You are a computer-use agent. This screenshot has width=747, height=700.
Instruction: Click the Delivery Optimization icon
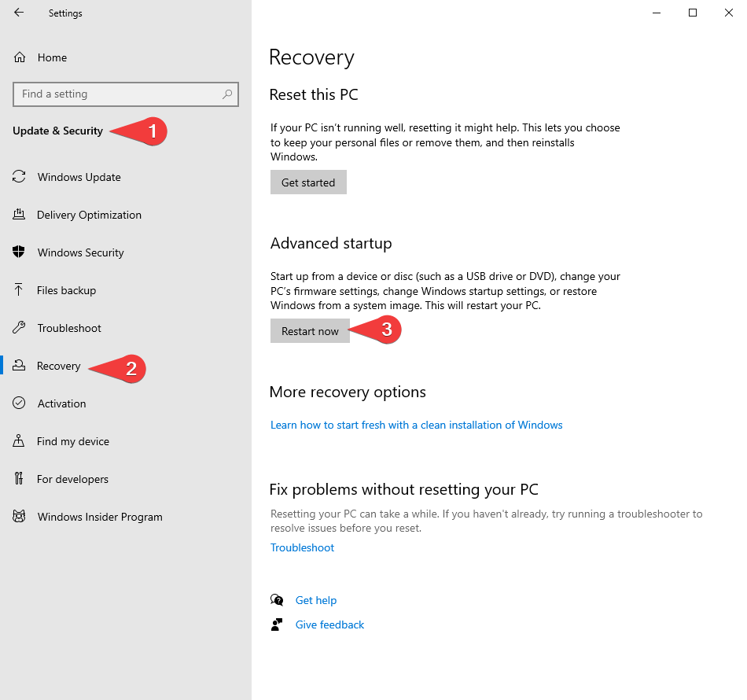pos(20,215)
